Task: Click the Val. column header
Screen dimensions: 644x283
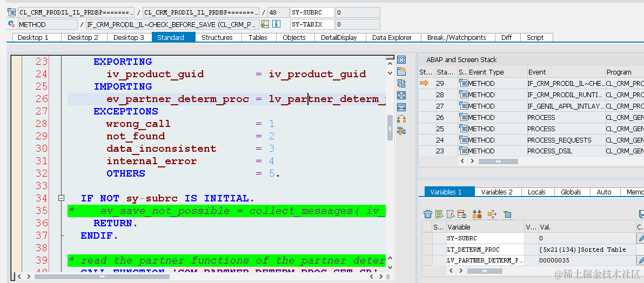Action: (x=587, y=227)
